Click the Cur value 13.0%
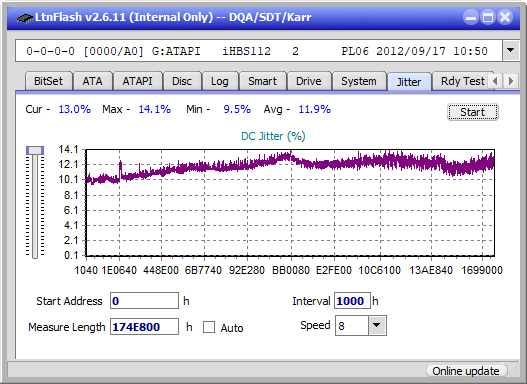This screenshot has height=384, width=527. point(75,109)
